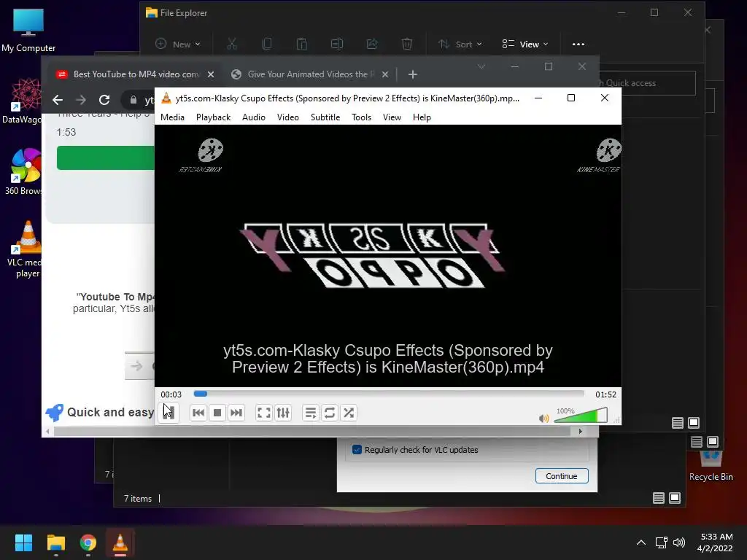Screen dimensions: 747x560
Task: Stop playback in VLC
Action: click(x=217, y=413)
